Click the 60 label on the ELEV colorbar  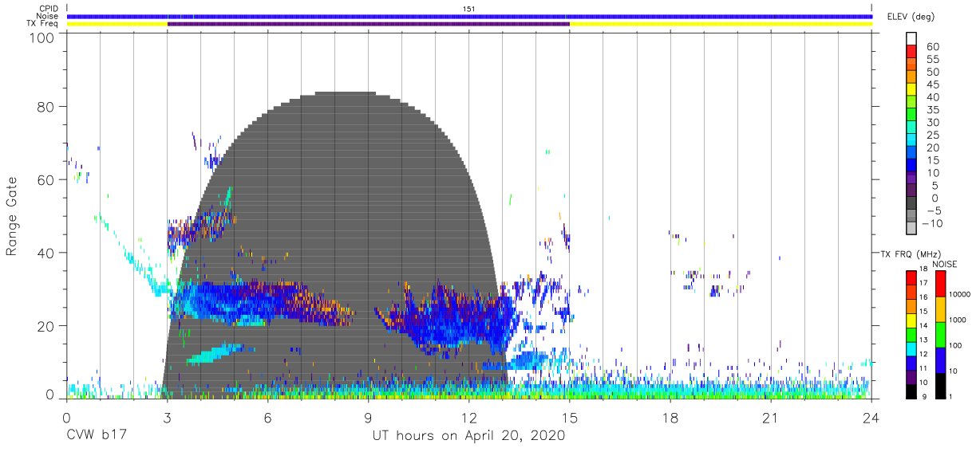(932, 46)
